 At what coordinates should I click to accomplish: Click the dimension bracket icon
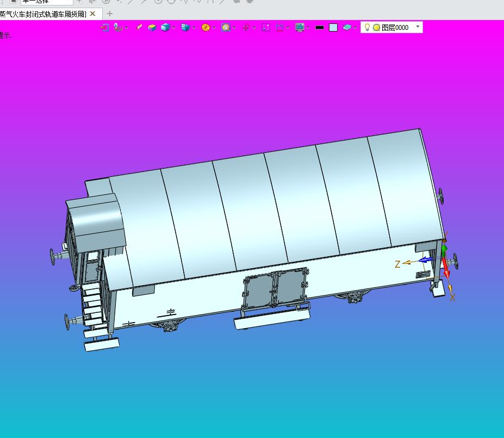click(x=279, y=28)
